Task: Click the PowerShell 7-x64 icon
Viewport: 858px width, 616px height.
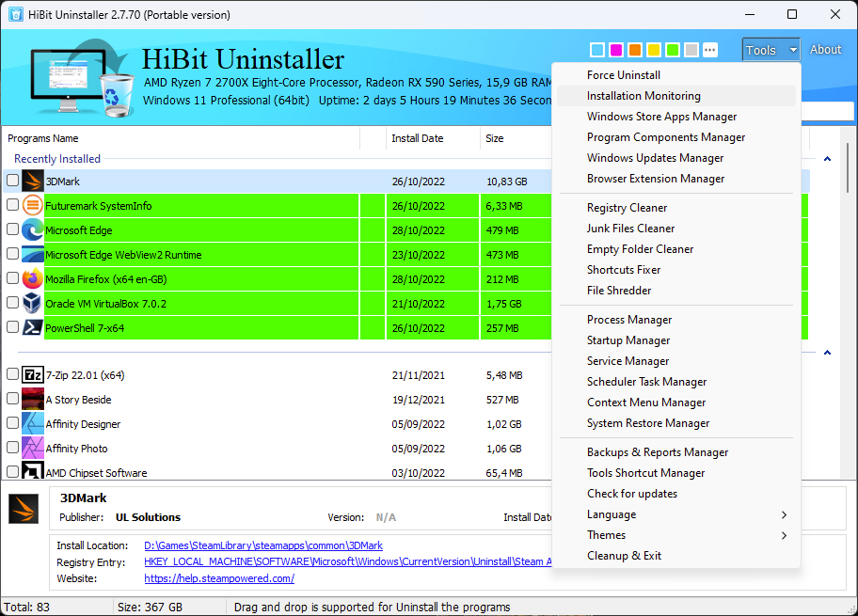Action: tap(32, 327)
